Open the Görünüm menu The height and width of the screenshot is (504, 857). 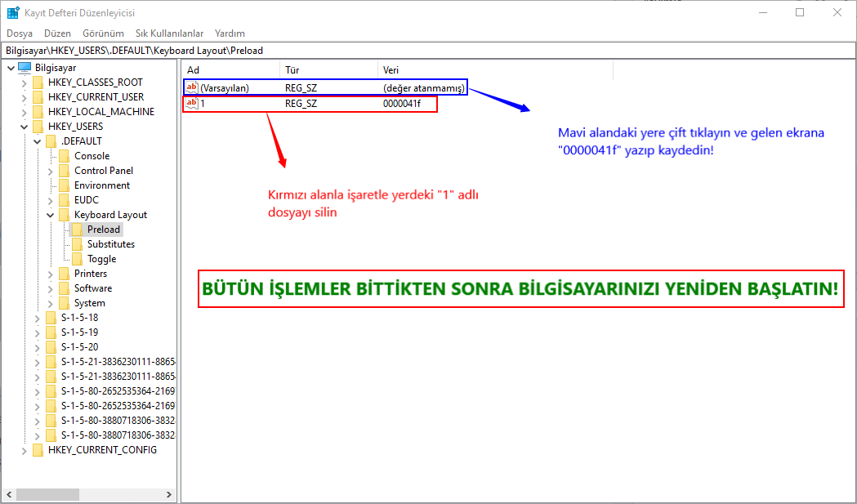coord(103,33)
